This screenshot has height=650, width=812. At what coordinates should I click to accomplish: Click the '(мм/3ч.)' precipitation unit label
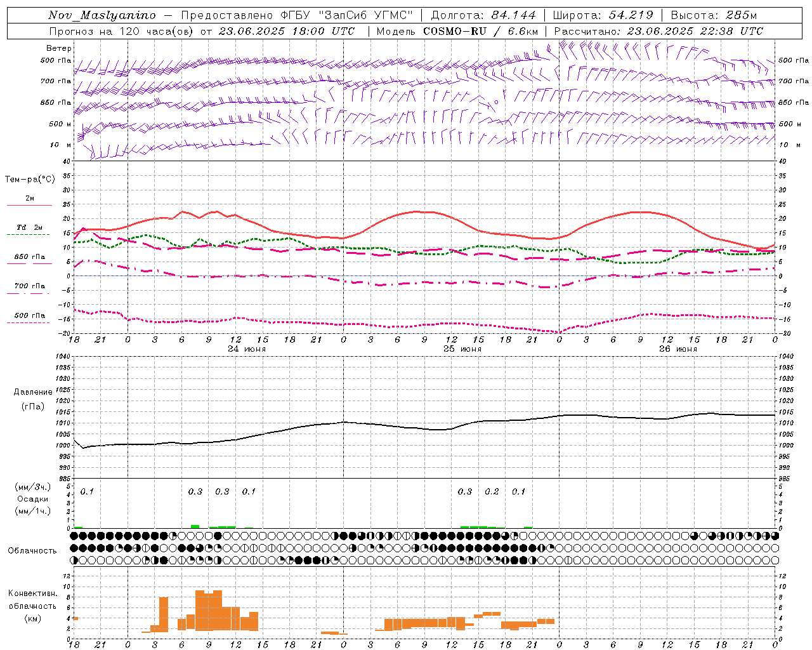pyautogui.click(x=33, y=487)
